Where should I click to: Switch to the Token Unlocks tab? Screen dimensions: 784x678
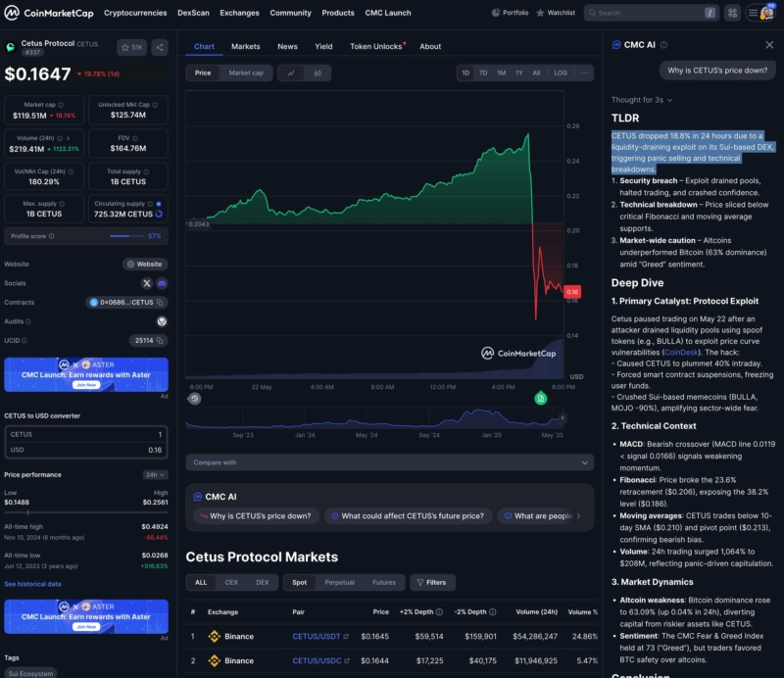377,46
